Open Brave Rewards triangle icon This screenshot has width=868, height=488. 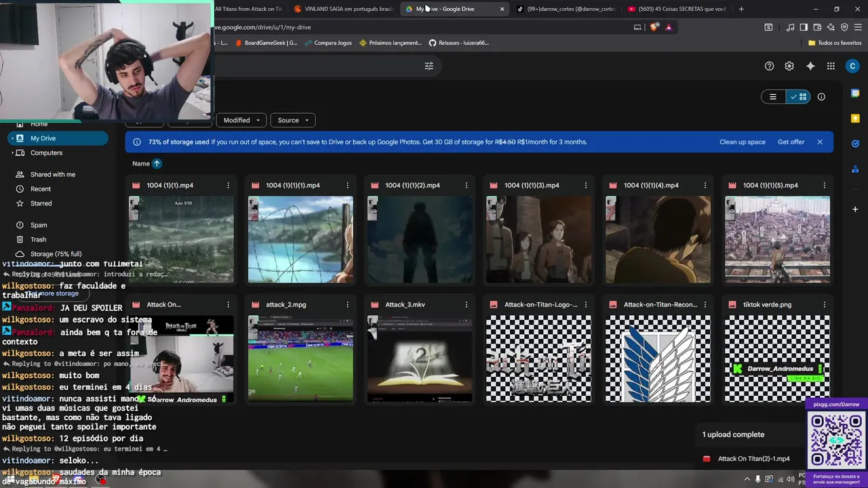click(669, 27)
